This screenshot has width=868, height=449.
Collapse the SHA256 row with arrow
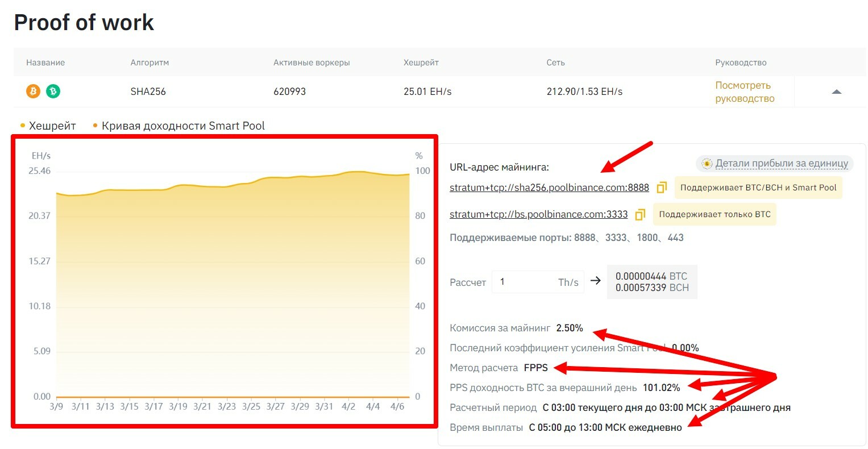836,92
